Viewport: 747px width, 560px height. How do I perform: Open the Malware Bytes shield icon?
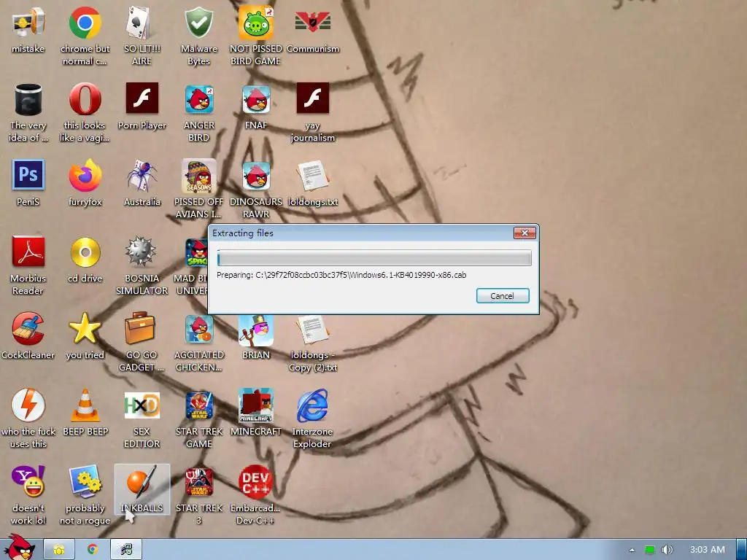(198, 23)
